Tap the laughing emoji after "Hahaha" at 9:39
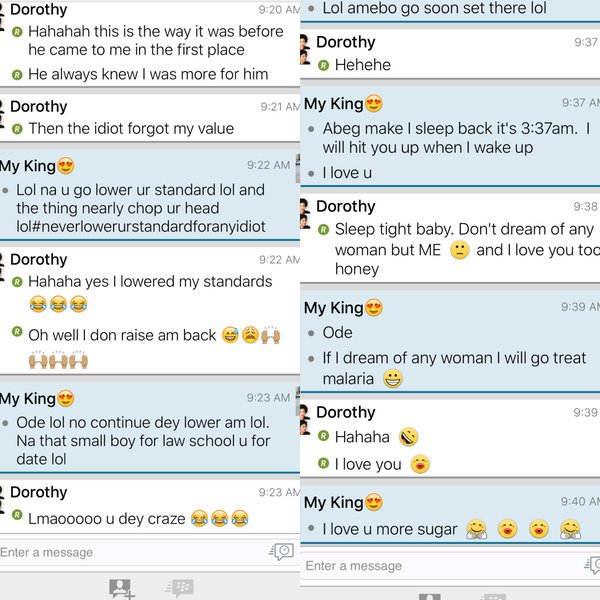 408,437
